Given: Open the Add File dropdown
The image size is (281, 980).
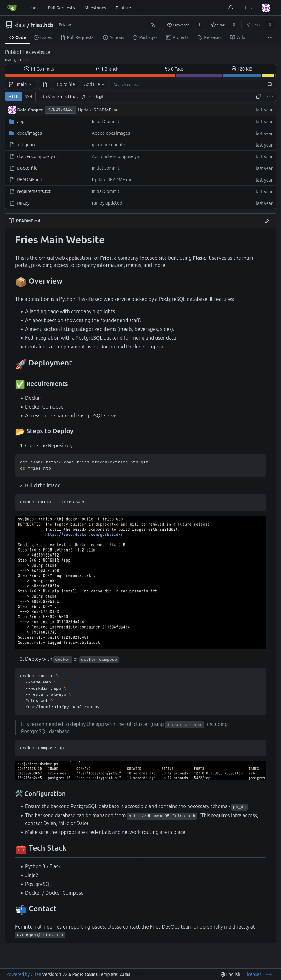Looking at the screenshot, I should (94, 84).
